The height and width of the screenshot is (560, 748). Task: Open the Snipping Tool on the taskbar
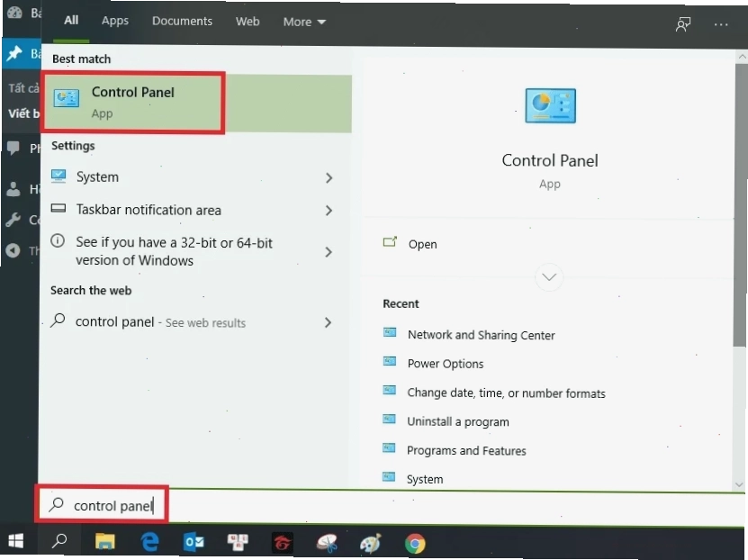point(328,543)
